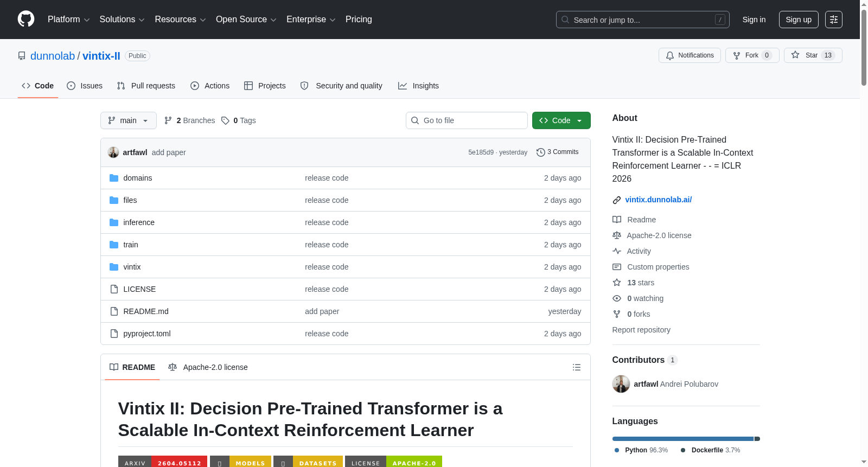The width and height of the screenshot is (868, 467).
Task: Select the Fork icon
Action: pyautogui.click(x=737, y=55)
